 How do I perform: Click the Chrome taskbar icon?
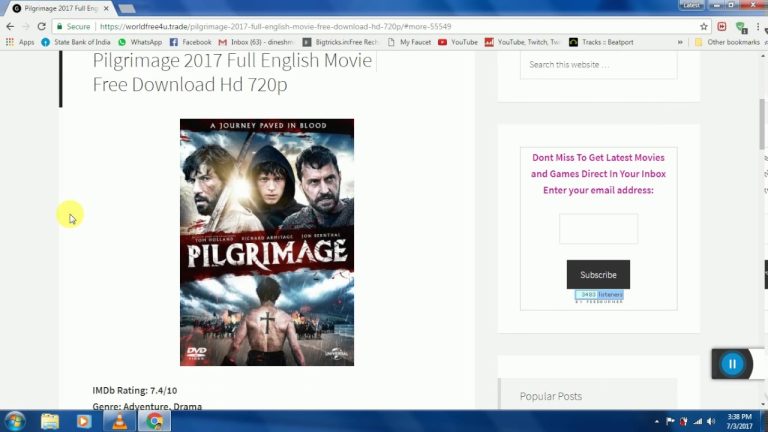click(x=154, y=421)
